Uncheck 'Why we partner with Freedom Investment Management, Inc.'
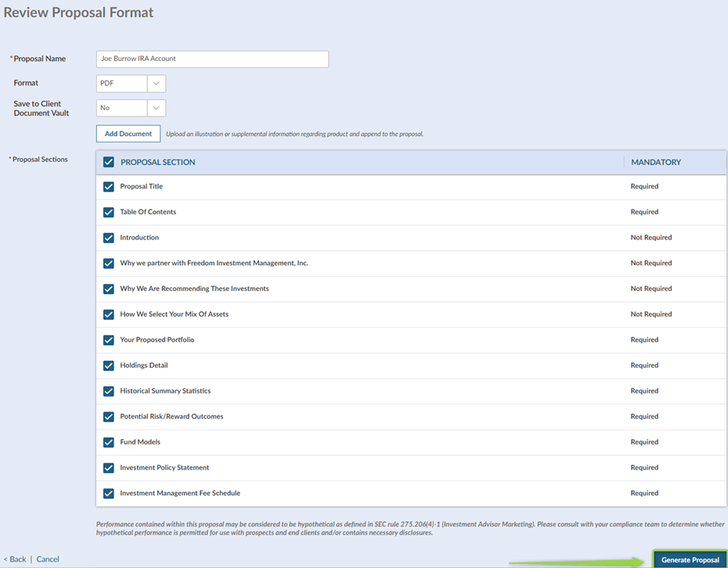Viewport: 728px width, 568px height. (x=108, y=263)
